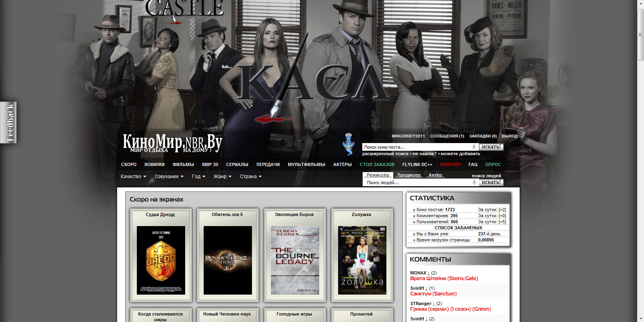Click the Комментариев: 295 statistic
This screenshot has width=644, height=322.
coord(437,216)
